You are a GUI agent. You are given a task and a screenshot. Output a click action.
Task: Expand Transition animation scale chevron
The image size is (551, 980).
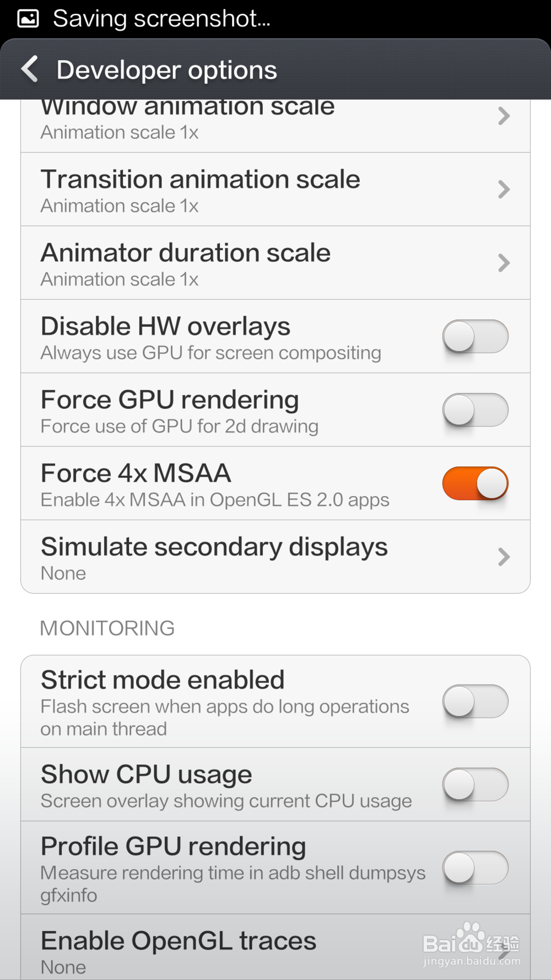(504, 190)
